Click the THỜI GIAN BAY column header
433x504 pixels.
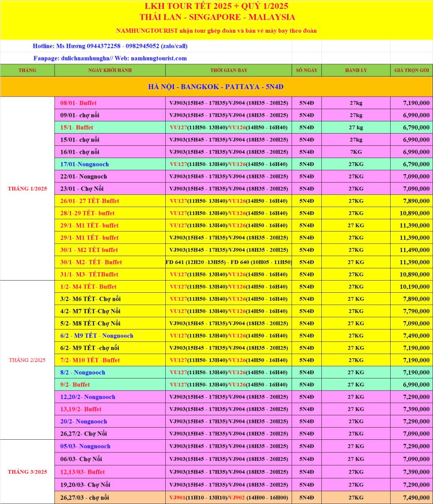228,70
